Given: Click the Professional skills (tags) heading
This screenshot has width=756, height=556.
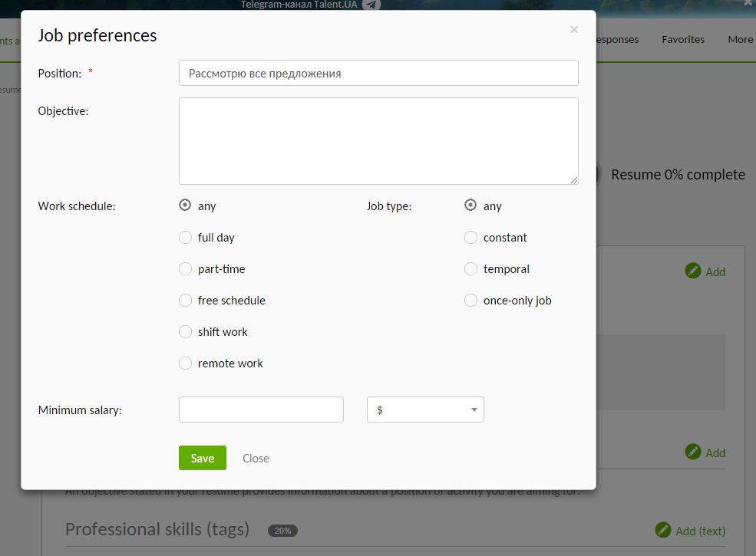Looking at the screenshot, I should [x=157, y=529].
